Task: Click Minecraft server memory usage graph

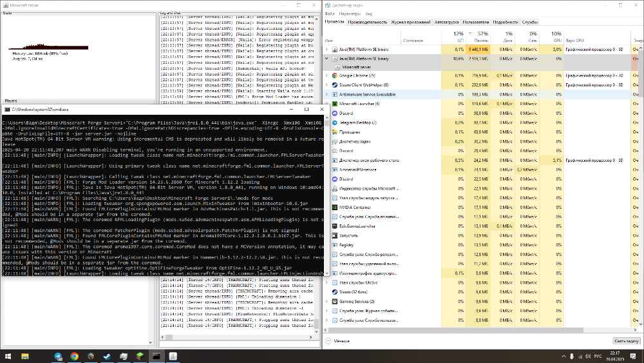Action: tap(48, 46)
